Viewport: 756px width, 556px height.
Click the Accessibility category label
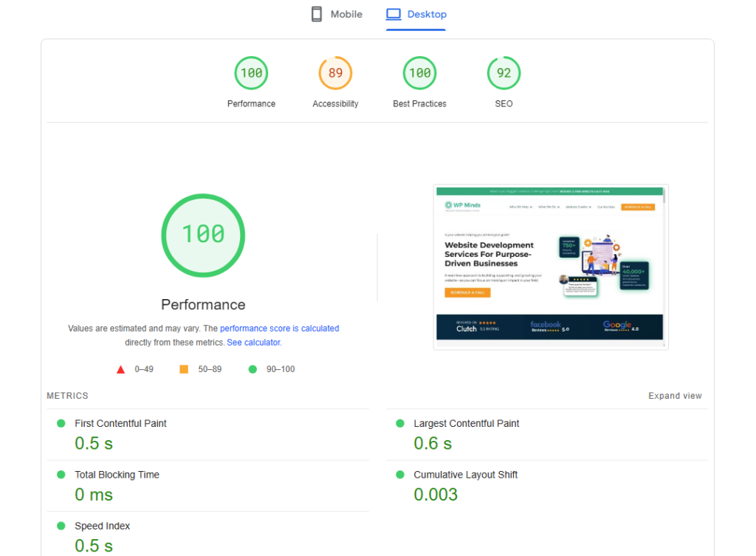(336, 103)
